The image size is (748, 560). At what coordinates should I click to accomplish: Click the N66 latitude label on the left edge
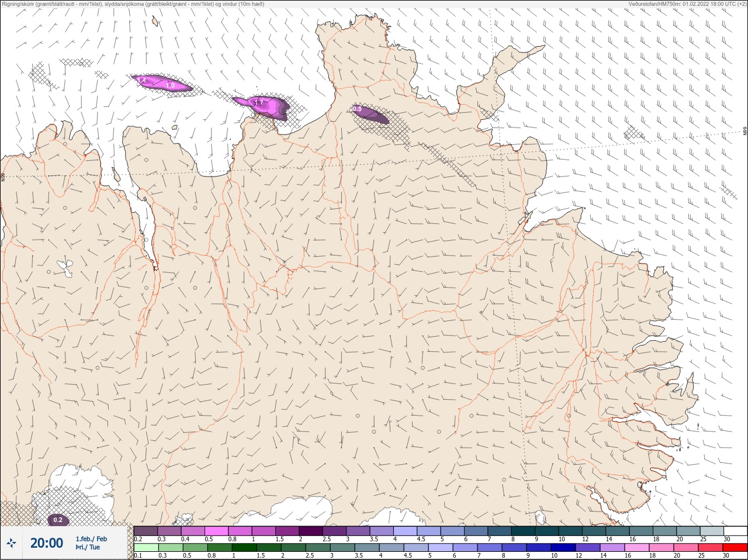[x=3, y=176]
